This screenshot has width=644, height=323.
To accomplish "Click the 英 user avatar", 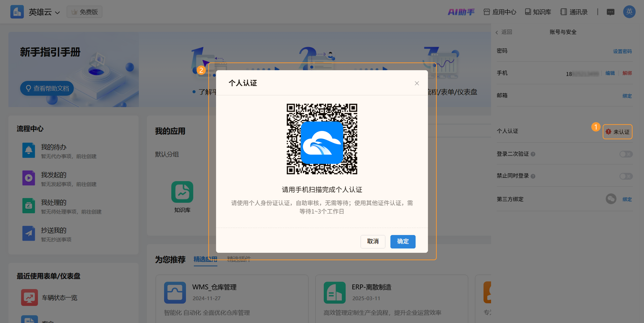I will pyautogui.click(x=629, y=12).
